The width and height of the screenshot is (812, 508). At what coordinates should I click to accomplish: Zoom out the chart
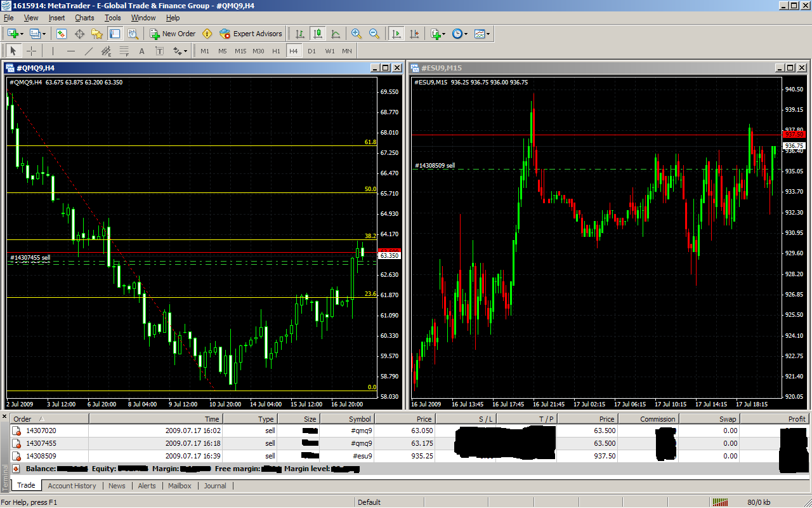coord(374,34)
